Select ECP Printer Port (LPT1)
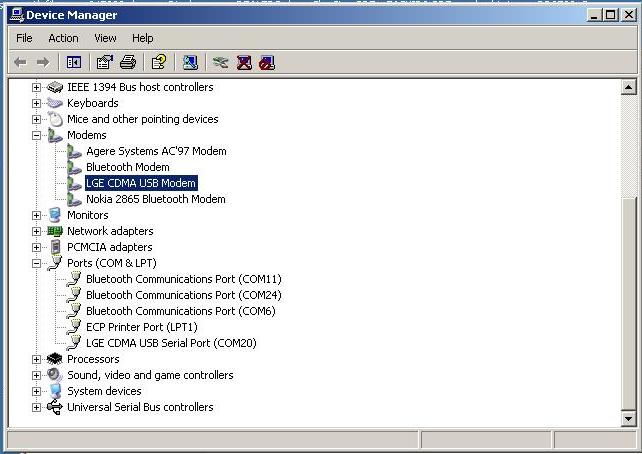This screenshot has width=642, height=454. point(141,327)
